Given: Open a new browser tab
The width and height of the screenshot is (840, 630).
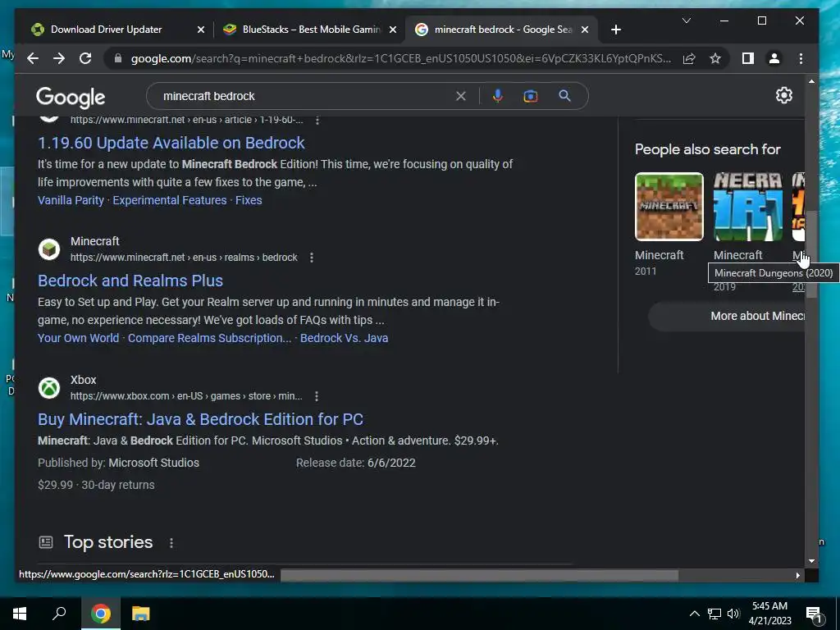Looking at the screenshot, I should 616,30.
